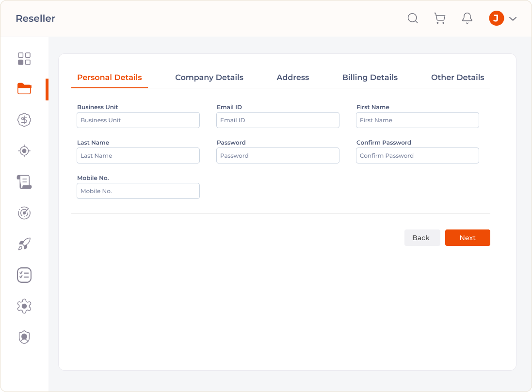Click the radar icon in sidebar
Image resolution: width=532 pixels, height=392 pixels.
pos(24,213)
